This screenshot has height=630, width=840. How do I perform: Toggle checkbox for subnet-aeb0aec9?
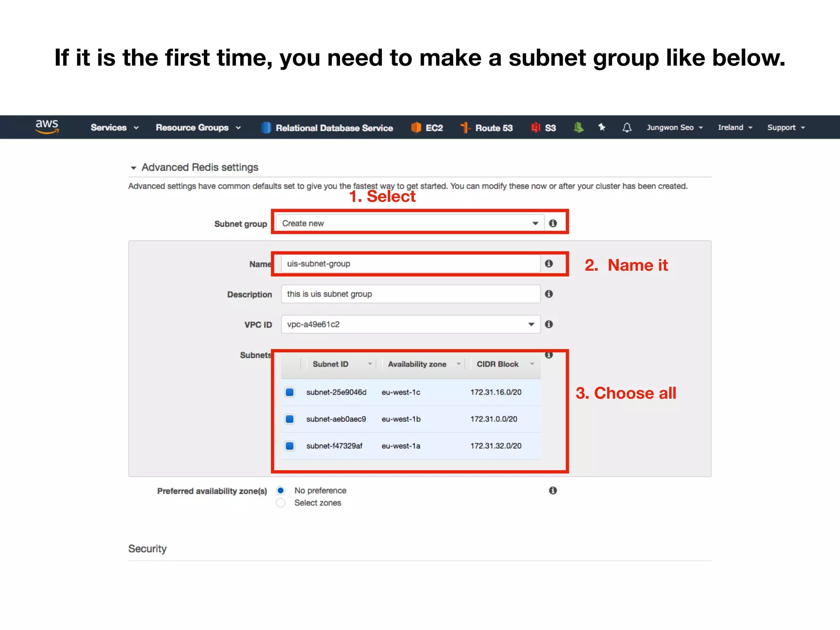click(x=290, y=419)
